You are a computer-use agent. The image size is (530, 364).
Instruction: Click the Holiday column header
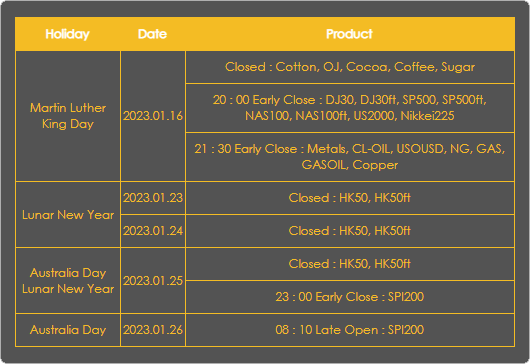tap(68, 34)
